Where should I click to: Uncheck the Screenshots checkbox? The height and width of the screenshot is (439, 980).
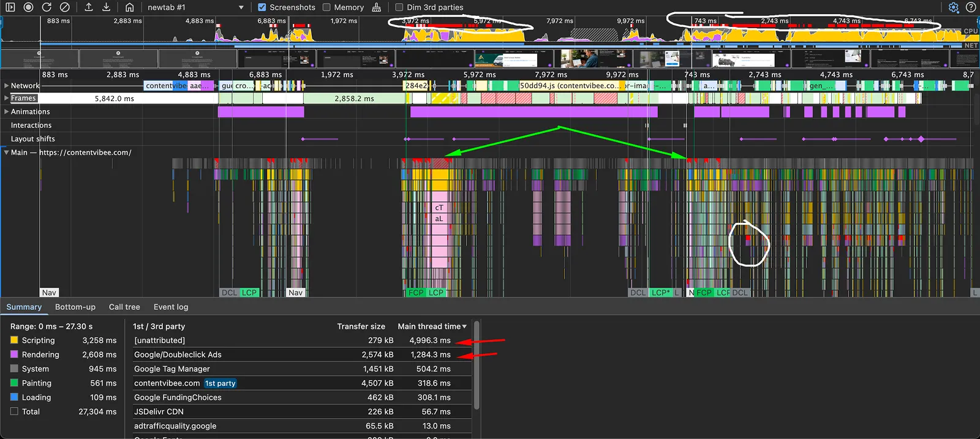262,7
